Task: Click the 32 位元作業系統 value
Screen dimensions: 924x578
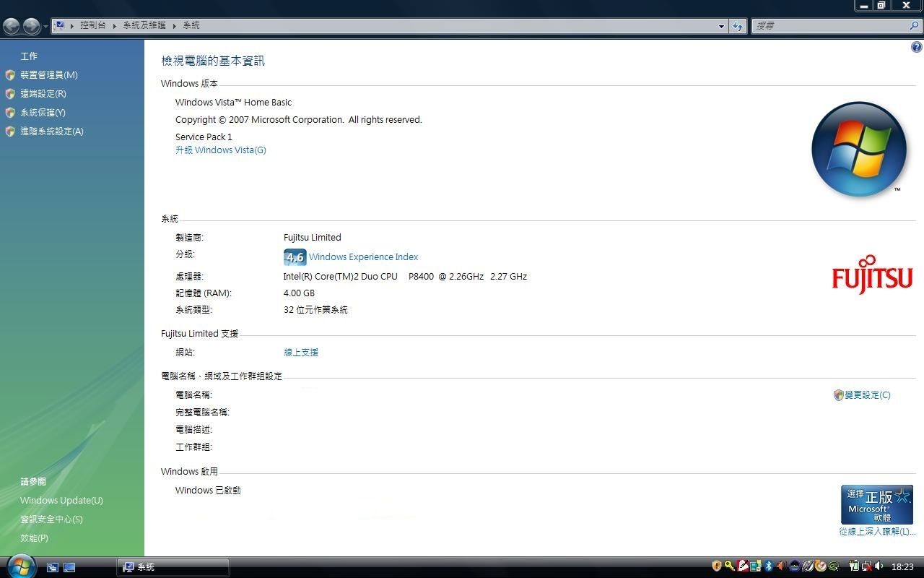Action: [315, 310]
